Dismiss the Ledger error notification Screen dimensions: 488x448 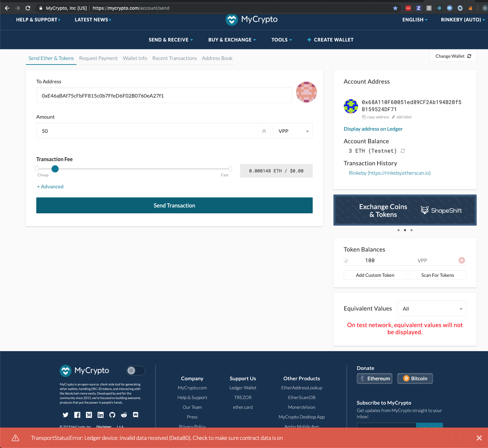pyautogui.click(x=479, y=438)
